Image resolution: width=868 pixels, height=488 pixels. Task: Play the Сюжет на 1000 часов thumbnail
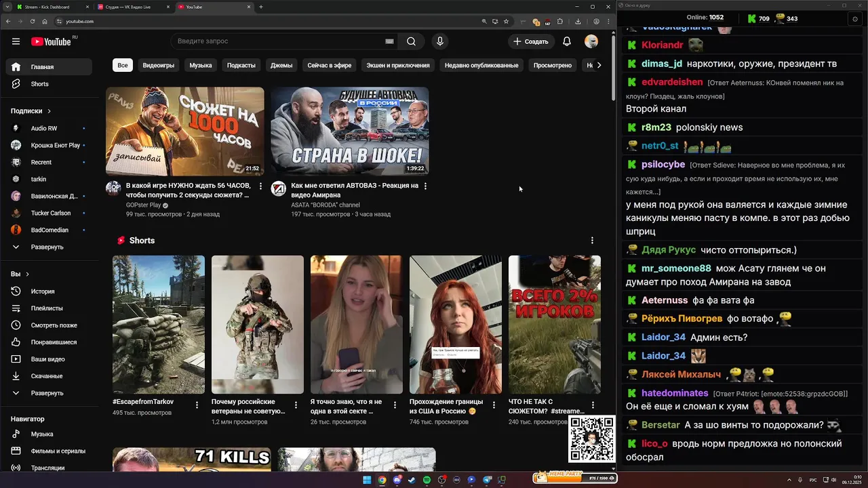[185, 131]
